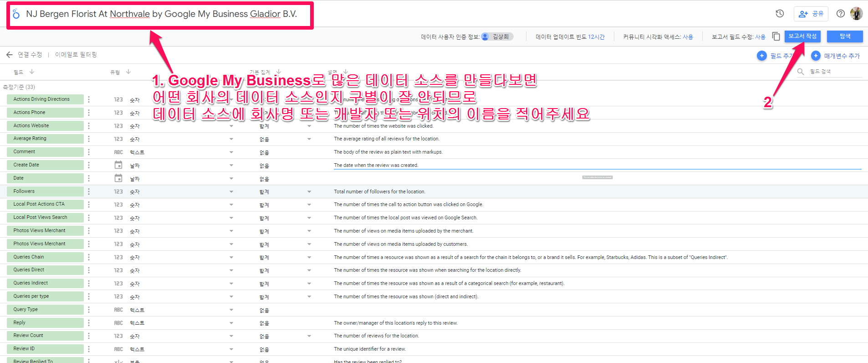
Task: Click the 없음 aggregation value for Reply row
Action: (264, 323)
